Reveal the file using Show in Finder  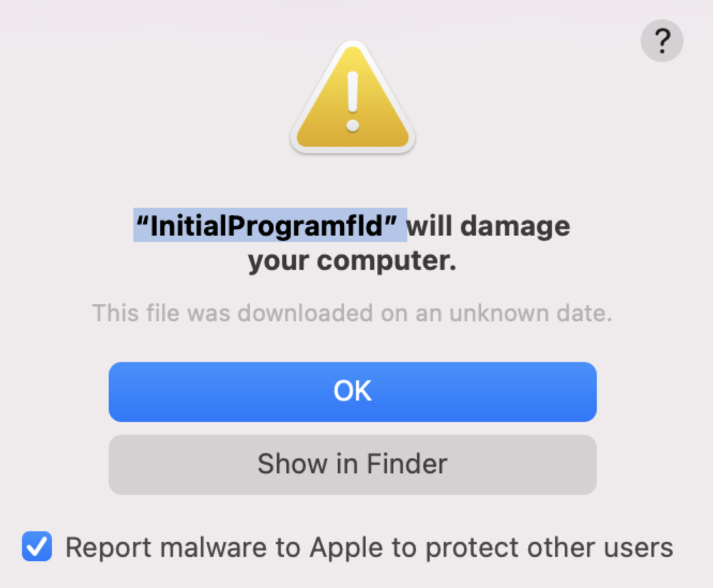pos(352,464)
